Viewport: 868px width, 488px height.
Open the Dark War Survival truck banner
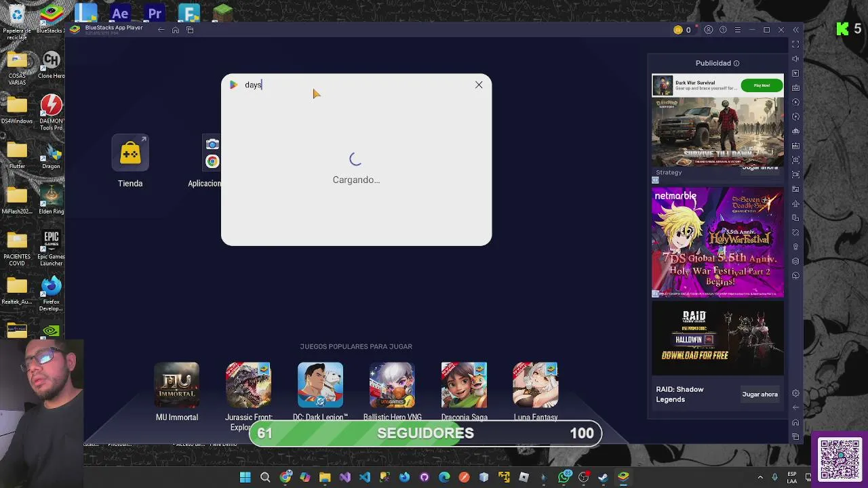point(717,132)
